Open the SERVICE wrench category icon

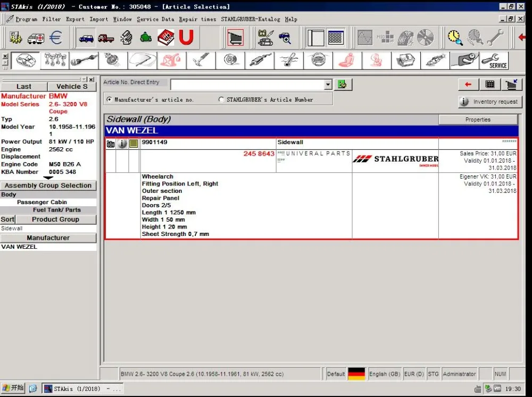pyautogui.click(x=494, y=61)
